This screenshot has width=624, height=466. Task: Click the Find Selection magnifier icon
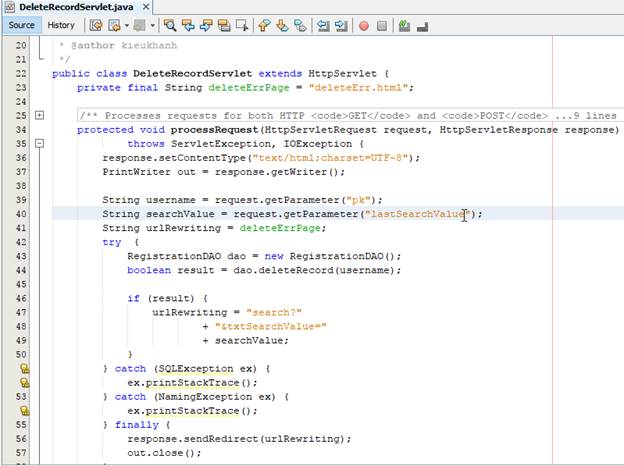coord(170,25)
